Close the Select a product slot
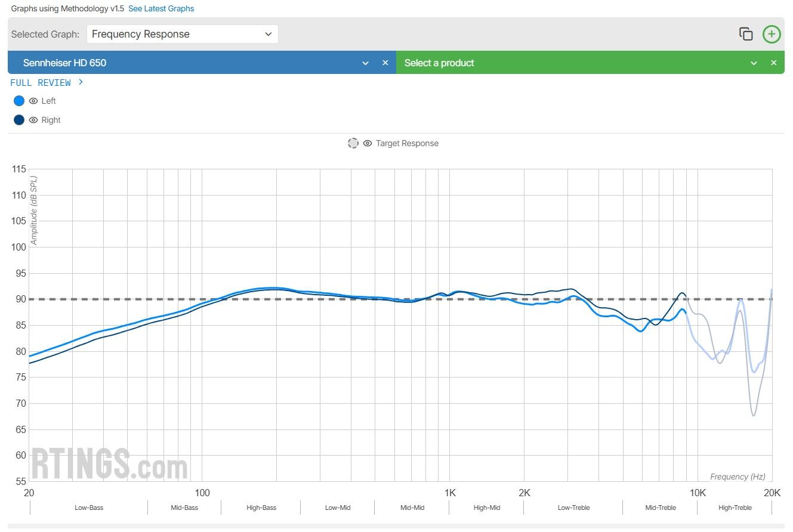Image resolution: width=793 pixels, height=532 pixels. pos(773,63)
